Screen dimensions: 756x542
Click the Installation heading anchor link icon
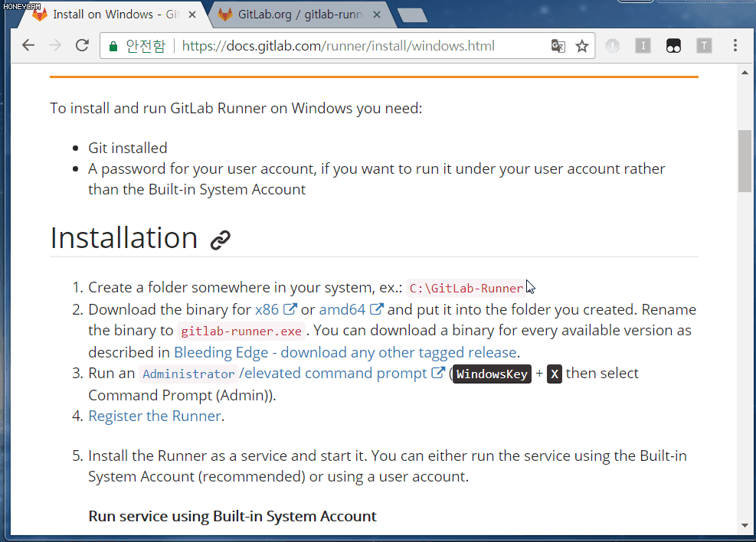(x=221, y=240)
